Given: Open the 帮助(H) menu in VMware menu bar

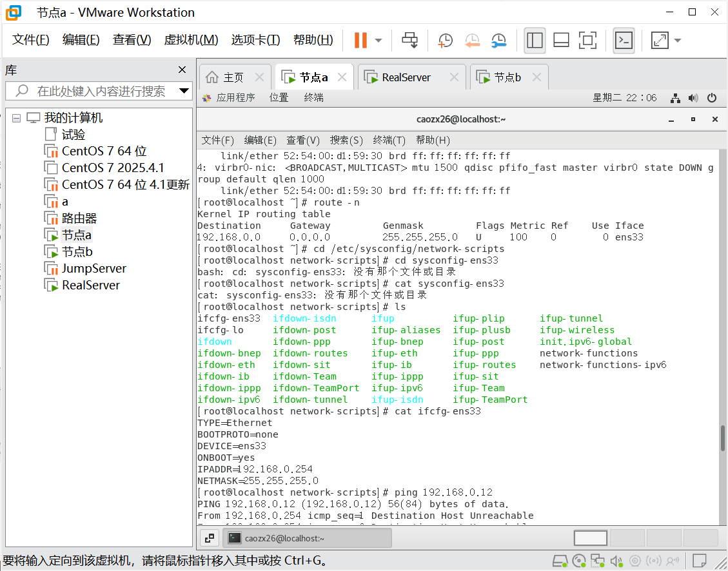Looking at the screenshot, I should pos(313,40).
